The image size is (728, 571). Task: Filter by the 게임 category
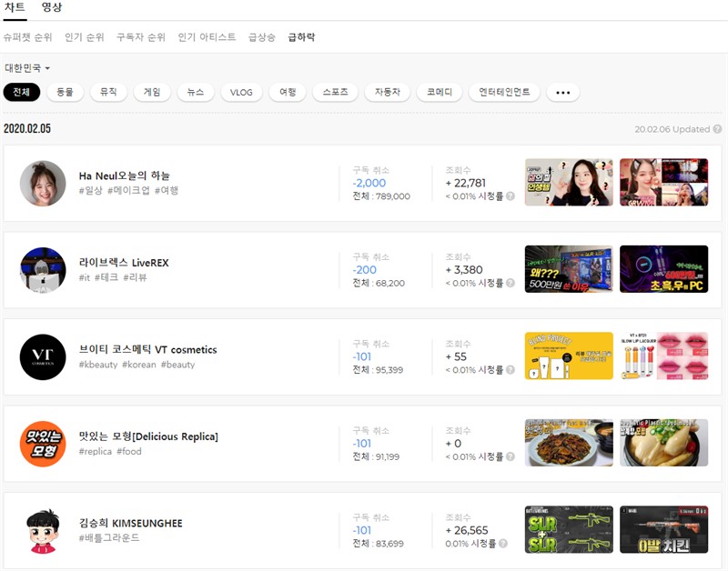pyautogui.click(x=152, y=93)
